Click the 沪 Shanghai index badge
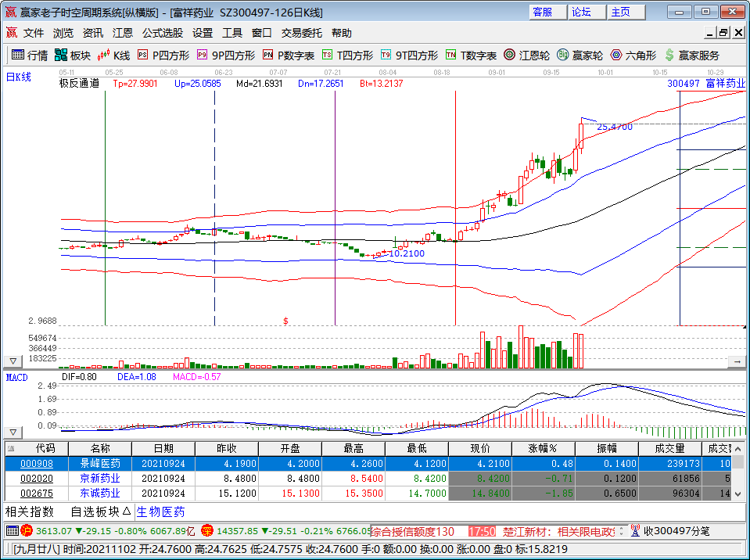The image size is (750, 560). pos(27,531)
